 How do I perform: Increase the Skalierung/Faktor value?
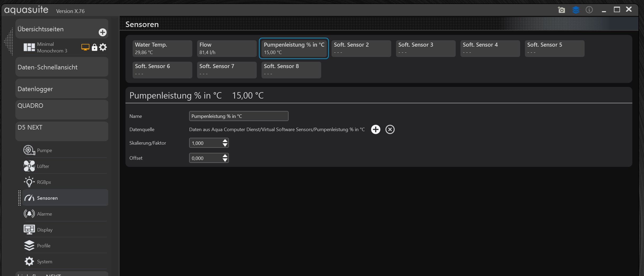[225, 141]
